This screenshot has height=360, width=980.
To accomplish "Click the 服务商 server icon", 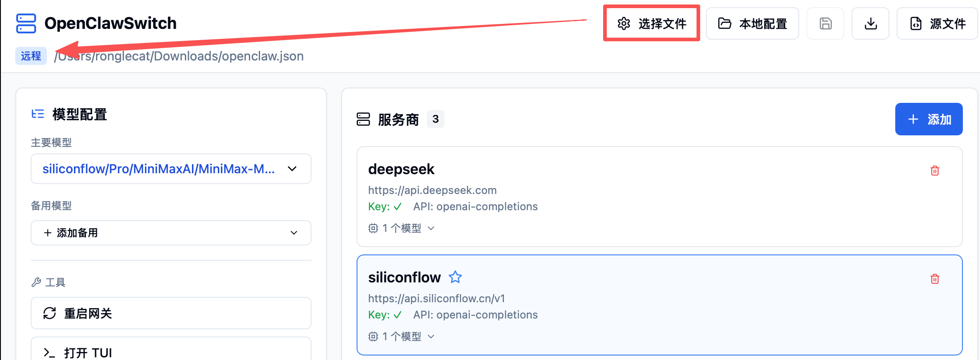I will (x=363, y=119).
